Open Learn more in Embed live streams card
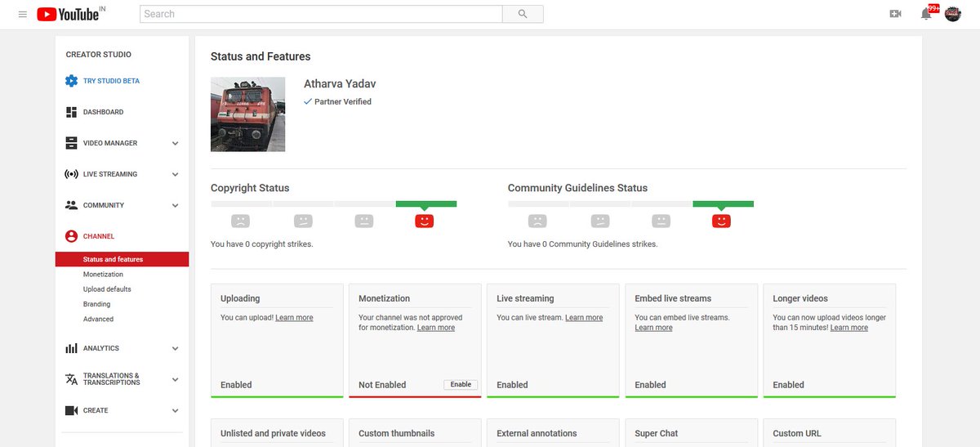The height and width of the screenshot is (447, 980). click(654, 327)
